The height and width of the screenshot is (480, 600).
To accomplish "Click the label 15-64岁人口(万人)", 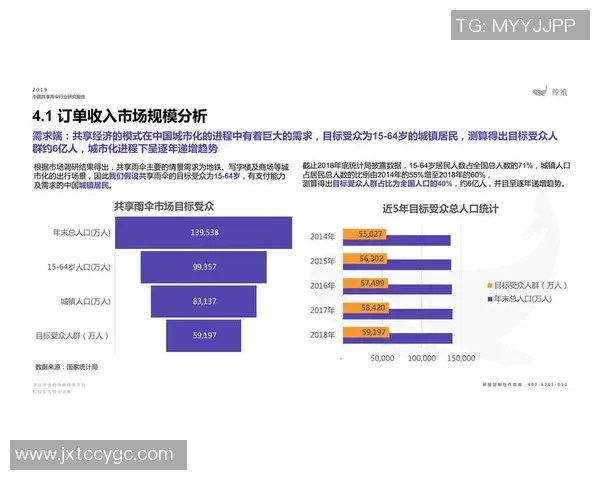I will [79, 267].
